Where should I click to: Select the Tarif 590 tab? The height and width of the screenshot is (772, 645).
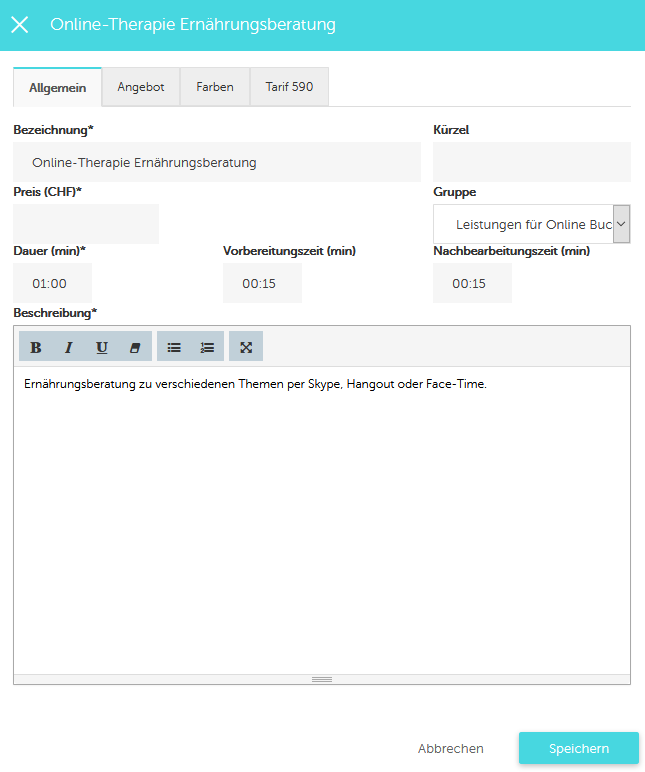coord(289,87)
